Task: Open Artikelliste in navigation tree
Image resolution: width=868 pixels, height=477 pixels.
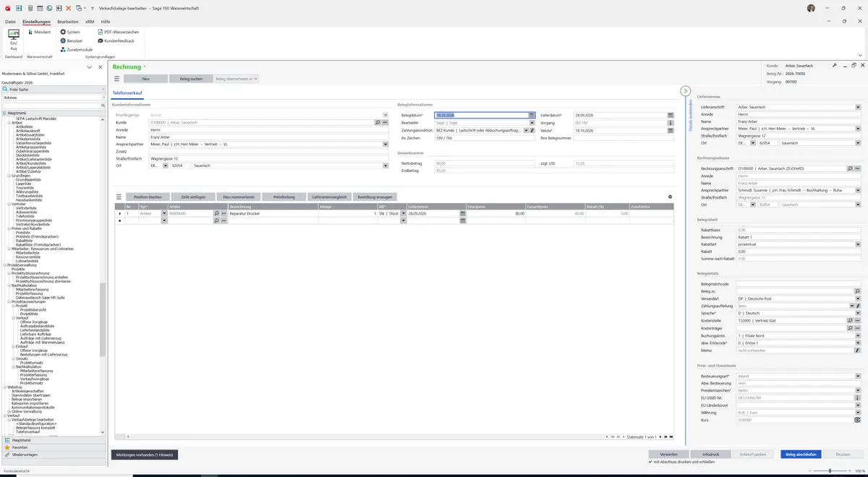Action: [25, 126]
